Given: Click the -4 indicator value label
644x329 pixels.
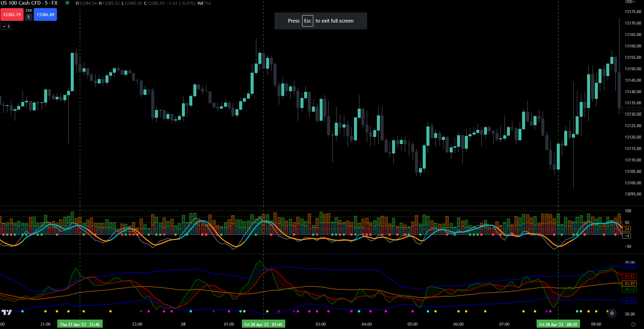Looking at the screenshot, I should [626, 236].
